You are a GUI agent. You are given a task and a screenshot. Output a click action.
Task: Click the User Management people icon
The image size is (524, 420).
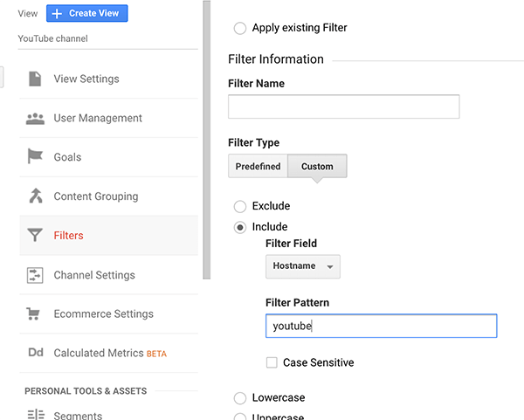click(x=35, y=118)
